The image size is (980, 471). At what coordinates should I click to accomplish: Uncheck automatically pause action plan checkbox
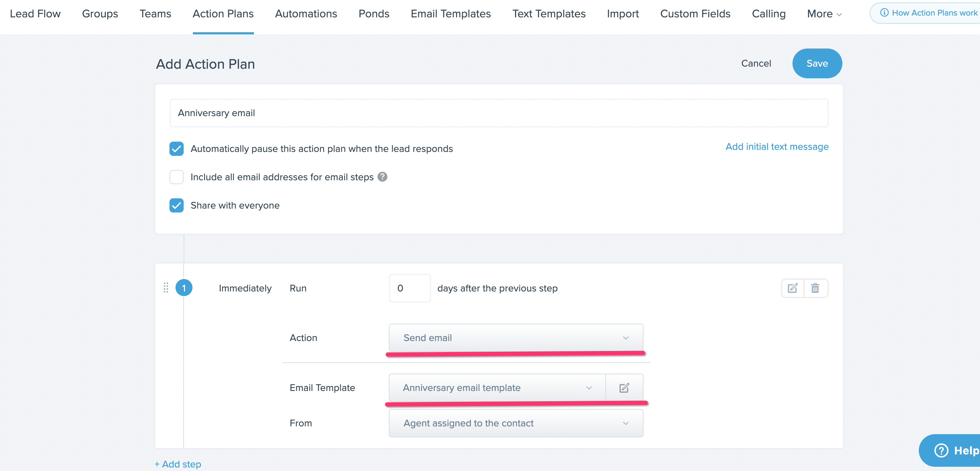pos(177,149)
